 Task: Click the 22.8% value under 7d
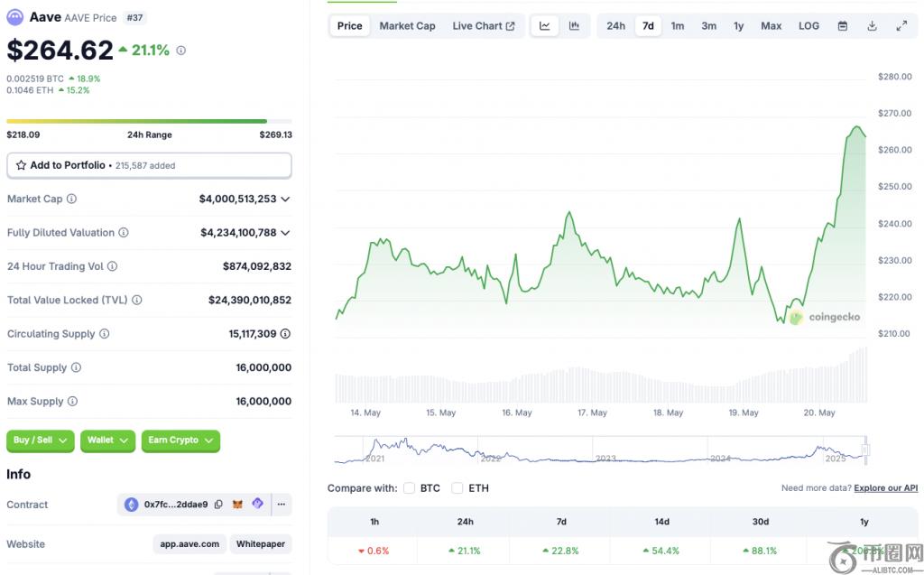click(565, 551)
